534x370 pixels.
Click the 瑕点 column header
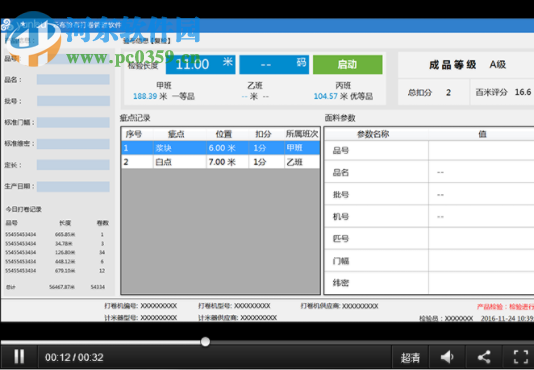click(x=176, y=134)
